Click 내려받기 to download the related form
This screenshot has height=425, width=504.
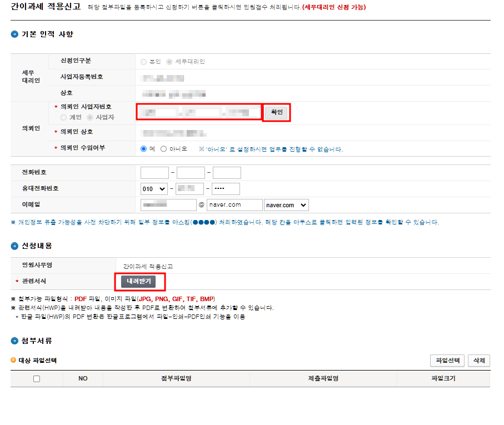139,282
